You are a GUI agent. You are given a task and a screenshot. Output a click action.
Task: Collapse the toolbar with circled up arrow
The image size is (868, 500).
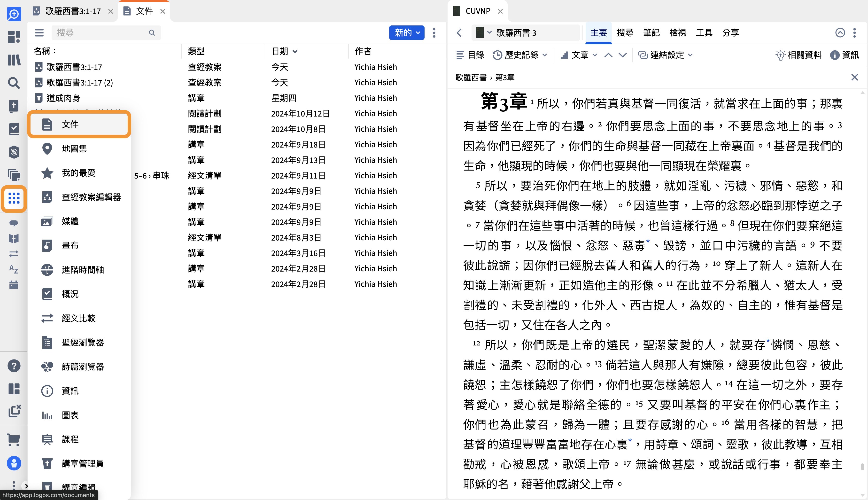pos(840,33)
